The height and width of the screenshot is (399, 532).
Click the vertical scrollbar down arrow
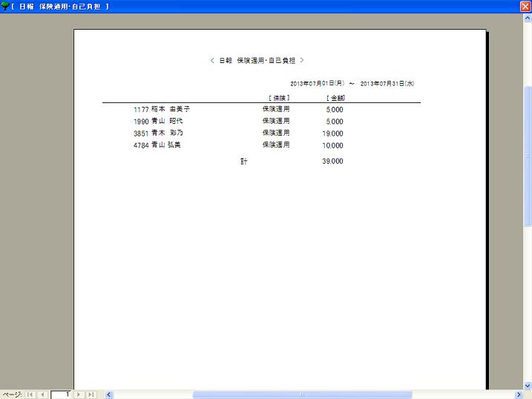coord(528,386)
